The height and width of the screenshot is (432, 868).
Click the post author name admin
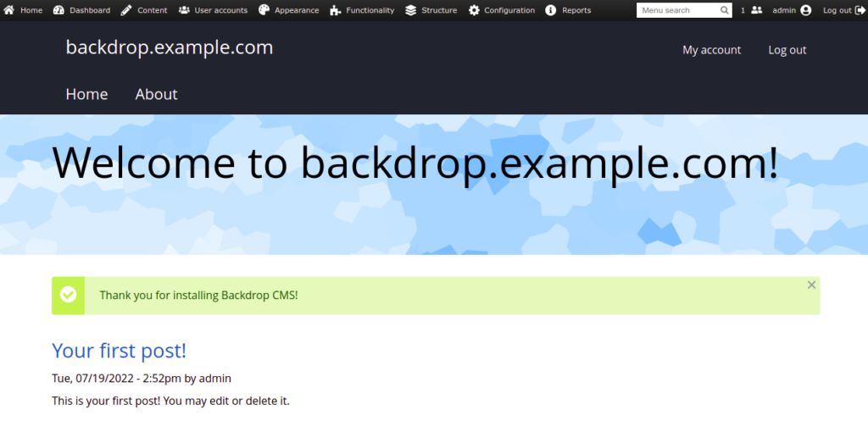click(x=214, y=379)
